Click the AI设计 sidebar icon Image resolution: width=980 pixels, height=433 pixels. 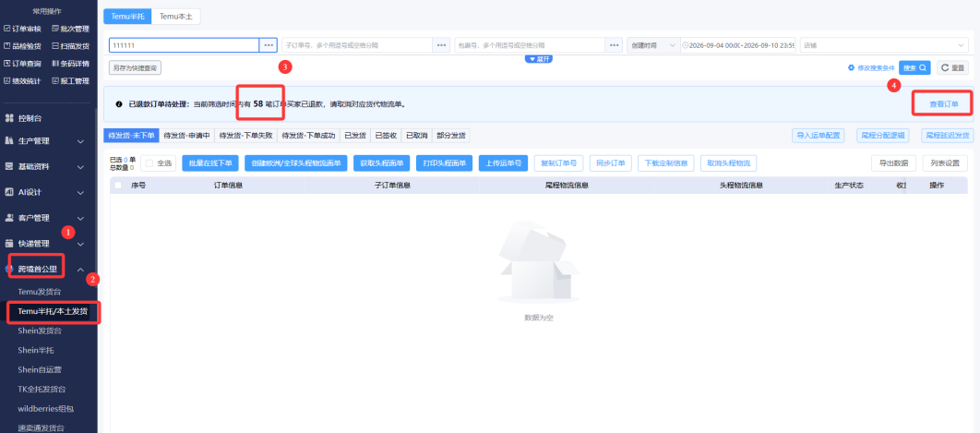[x=9, y=192]
